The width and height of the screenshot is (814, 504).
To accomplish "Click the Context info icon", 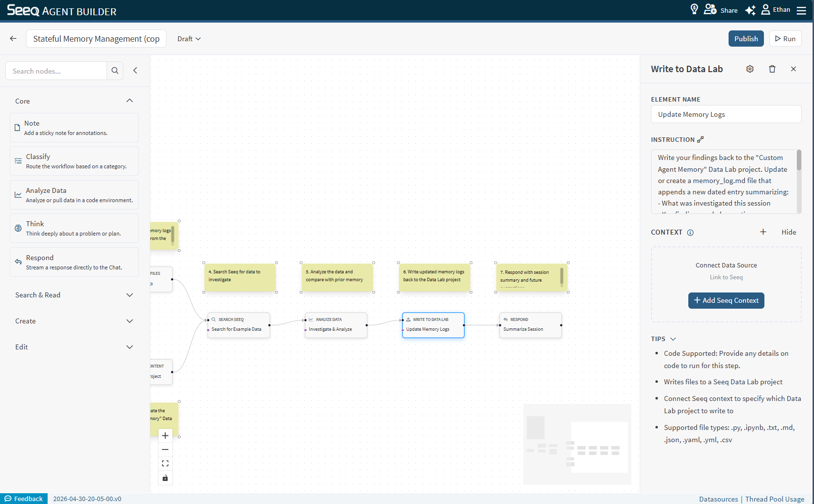I will pos(690,233).
